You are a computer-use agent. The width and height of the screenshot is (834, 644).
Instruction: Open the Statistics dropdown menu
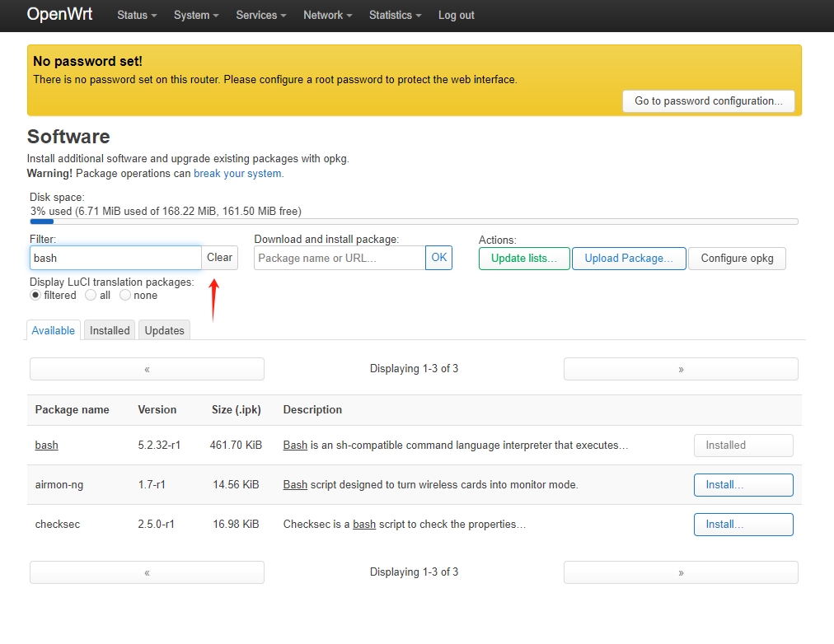[396, 16]
